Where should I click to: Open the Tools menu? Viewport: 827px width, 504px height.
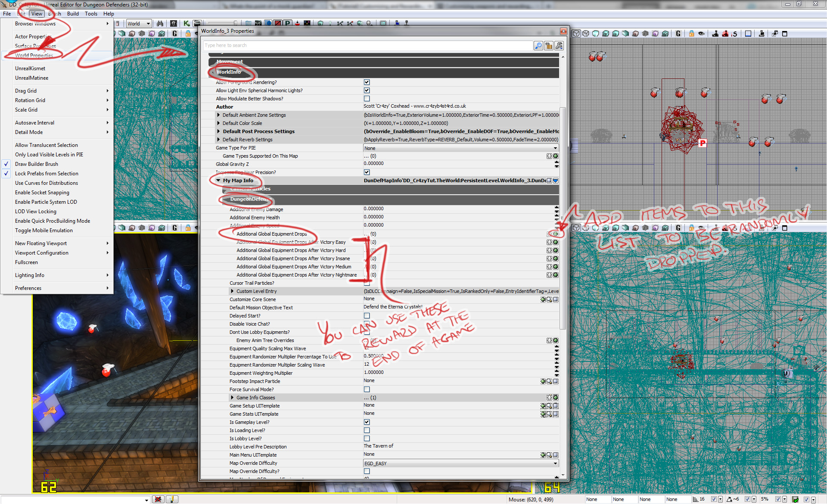tap(91, 14)
